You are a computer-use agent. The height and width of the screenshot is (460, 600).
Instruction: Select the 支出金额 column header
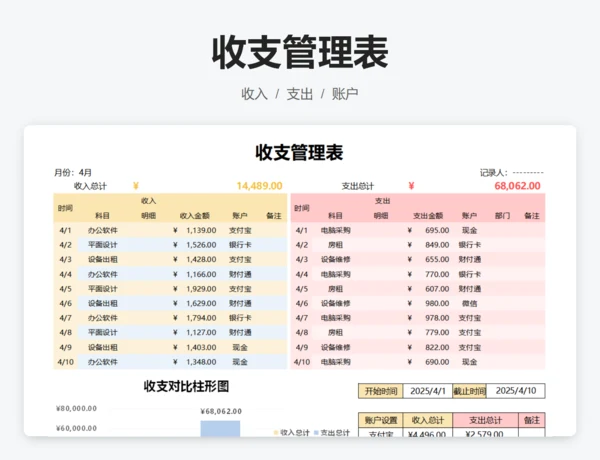click(x=428, y=216)
